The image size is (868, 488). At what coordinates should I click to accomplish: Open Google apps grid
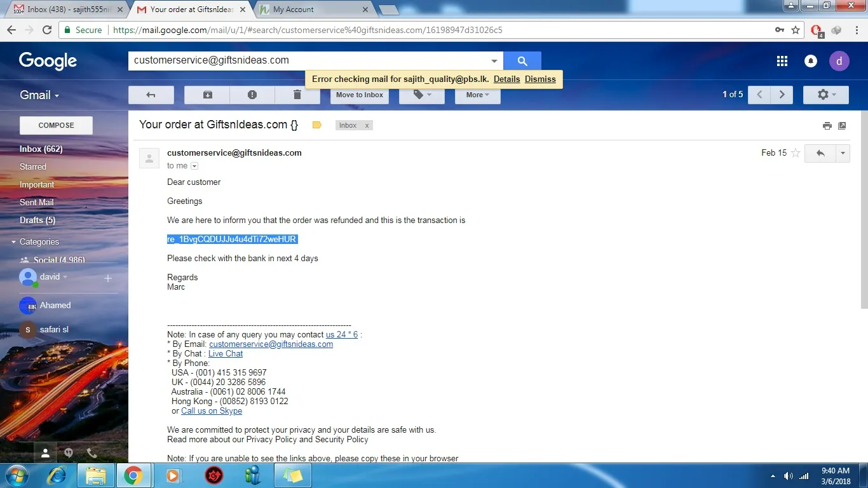coord(782,61)
